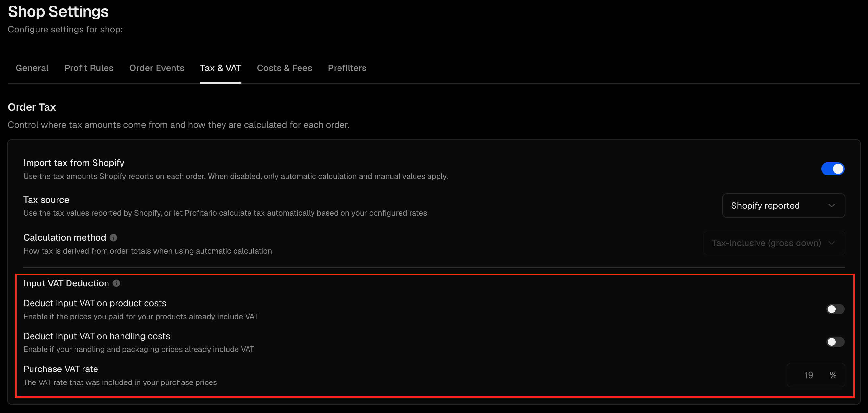Open the Profit Rules tab
The width and height of the screenshot is (868, 413).
89,68
